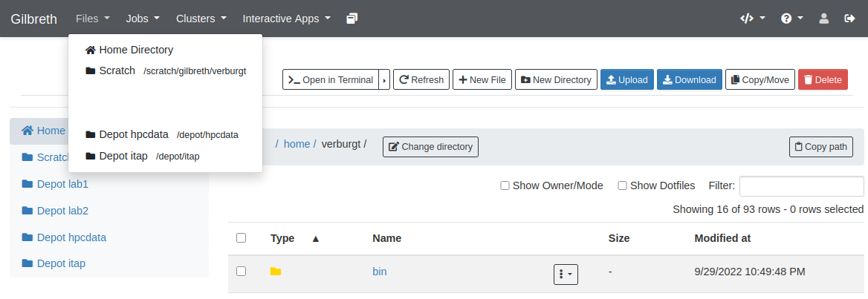The width and height of the screenshot is (868, 299).
Task: Choose Depot hpcdata in Files menu
Action: point(134,134)
